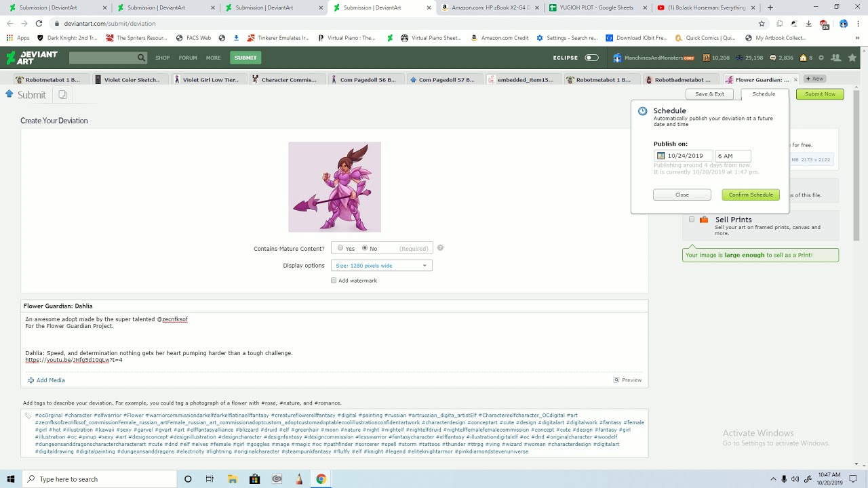Open the friends silhouette icon in header
Image resolution: width=868 pixels, height=488 pixels.
click(835, 58)
